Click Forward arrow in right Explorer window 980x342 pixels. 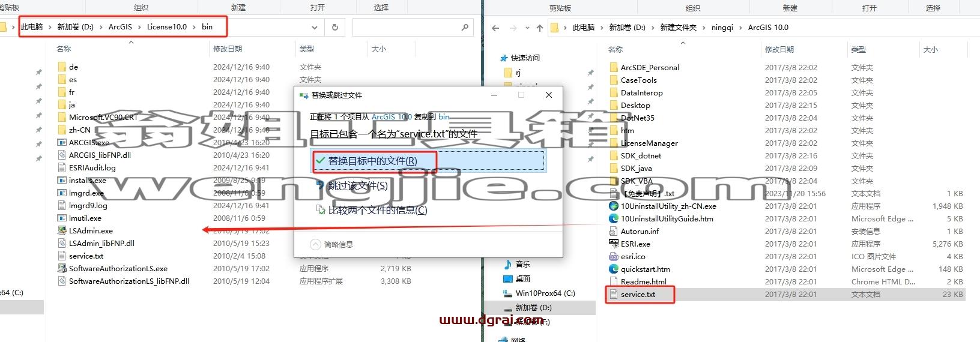click(513, 28)
